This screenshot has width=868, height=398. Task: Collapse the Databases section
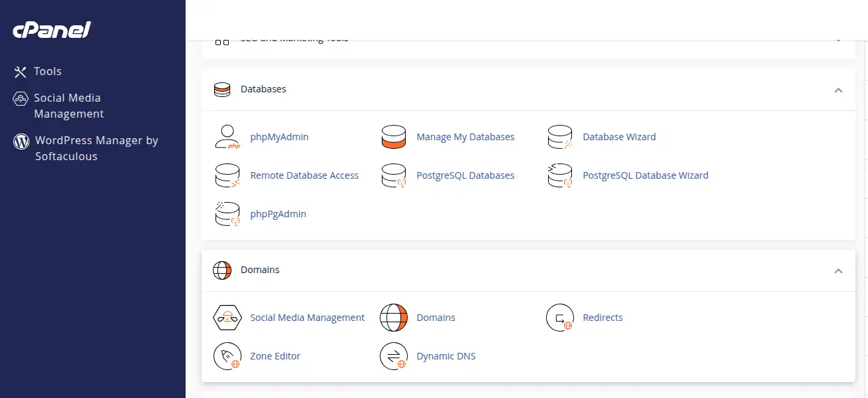[x=839, y=90]
